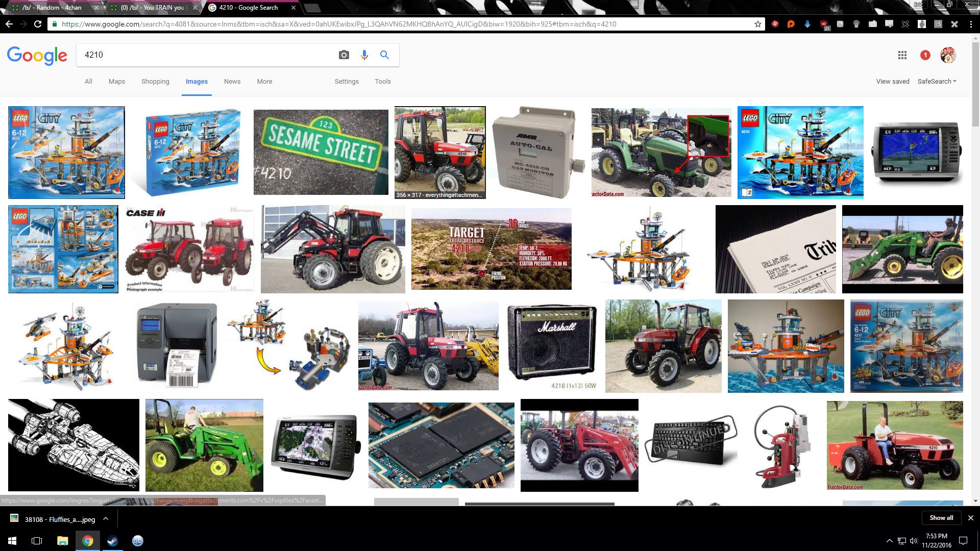Image resolution: width=980 pixels, height=551 pixels.
Task: Expand the More search categories menu
Action: [264, 82]
